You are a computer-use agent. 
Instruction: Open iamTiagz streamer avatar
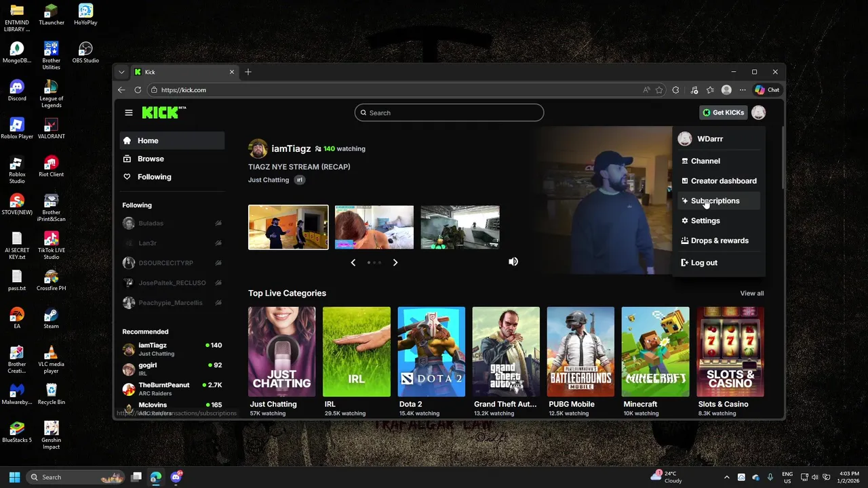(258, 148)
